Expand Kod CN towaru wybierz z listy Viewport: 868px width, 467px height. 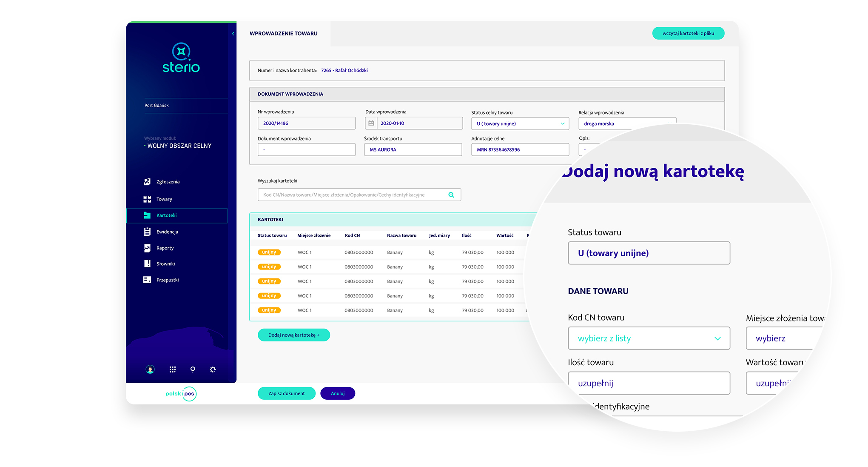click(x=649, y=338)
